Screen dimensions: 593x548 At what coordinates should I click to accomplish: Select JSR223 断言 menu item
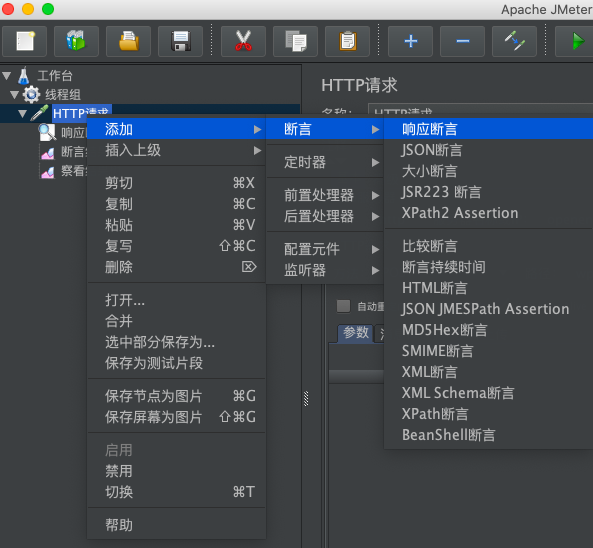pyautogui.click(x=489, y=192)
